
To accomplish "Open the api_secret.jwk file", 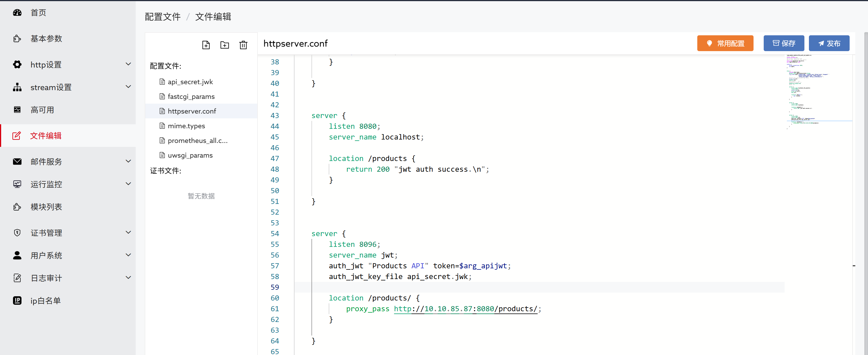I will (x=190, y=82).
